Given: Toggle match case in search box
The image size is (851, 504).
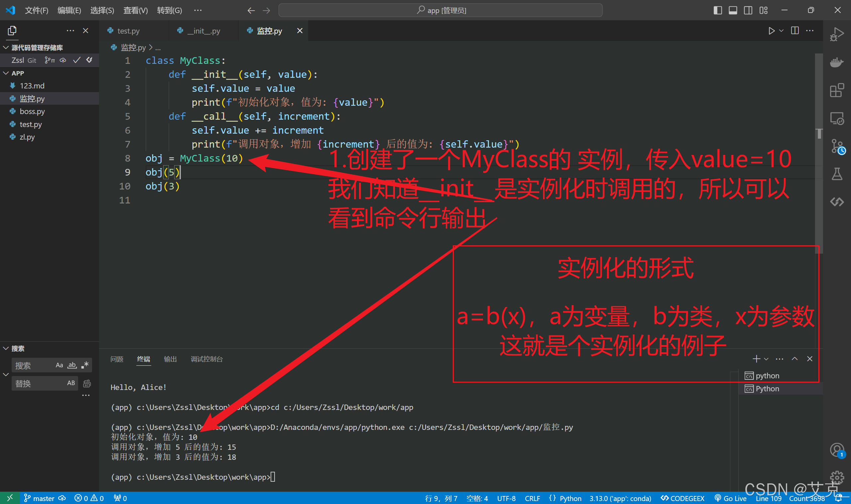Looking at the screenshot, I should (59, 365).
